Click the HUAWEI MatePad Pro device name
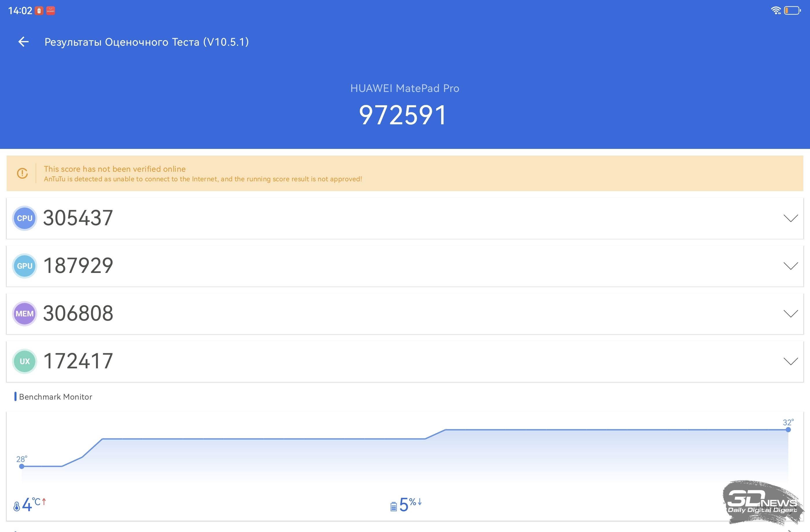 405,88
